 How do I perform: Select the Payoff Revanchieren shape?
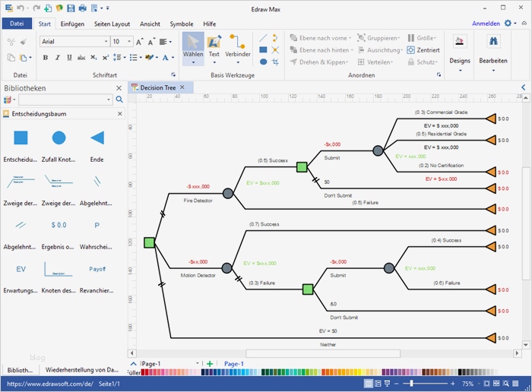pos(97,269)
